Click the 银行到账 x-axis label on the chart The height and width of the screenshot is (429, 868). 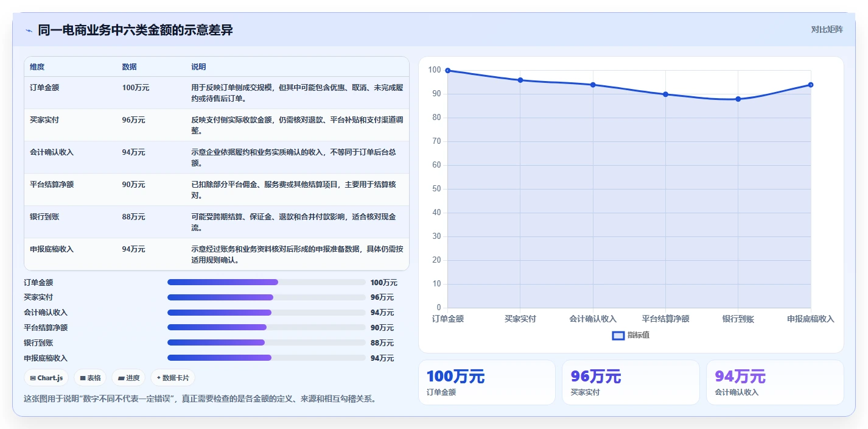[738, 319]
